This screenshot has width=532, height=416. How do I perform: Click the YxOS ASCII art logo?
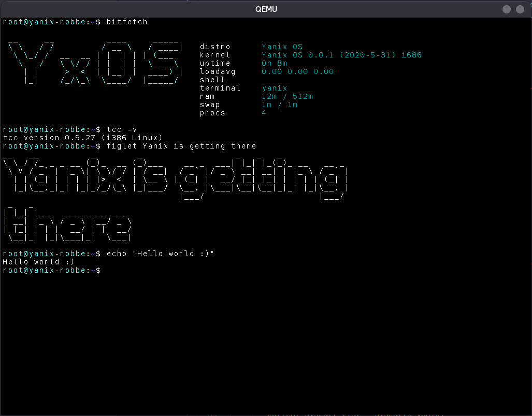[x=93, y=62]
